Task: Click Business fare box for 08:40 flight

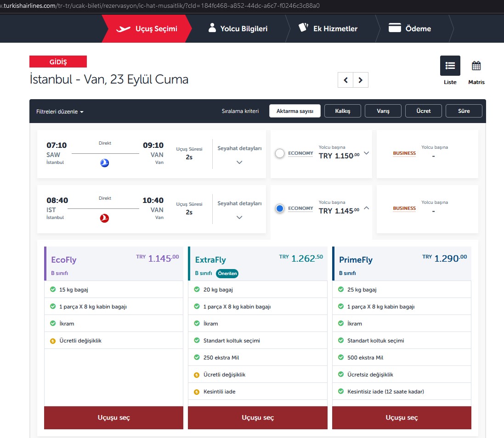Action: pos(427,209)
